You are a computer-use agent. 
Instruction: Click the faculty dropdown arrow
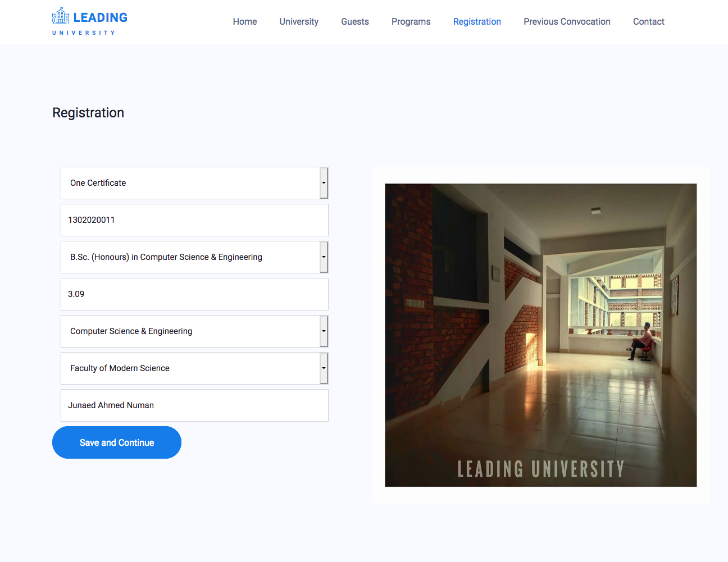[x=324, y=368]
